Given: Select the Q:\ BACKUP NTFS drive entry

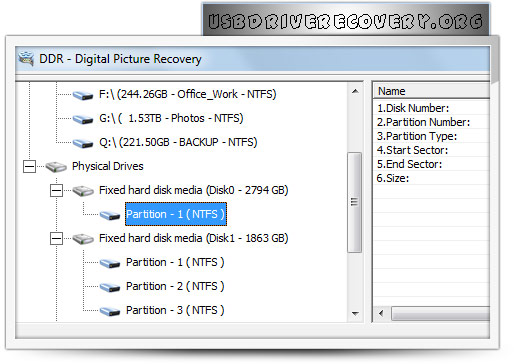Looking at the screenshot, I should point(178,142).
